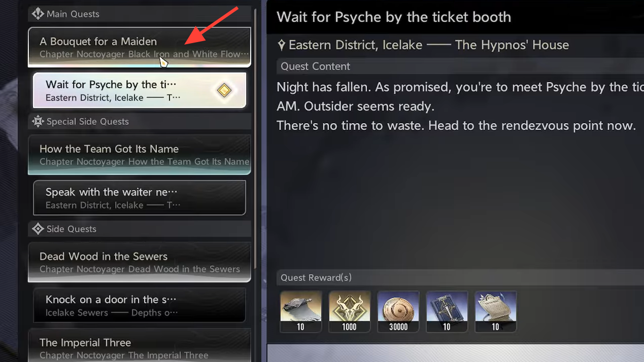Click the Special Side Quests star icon
The width and height of the screenshot is (644, 362).
(38, 121)
